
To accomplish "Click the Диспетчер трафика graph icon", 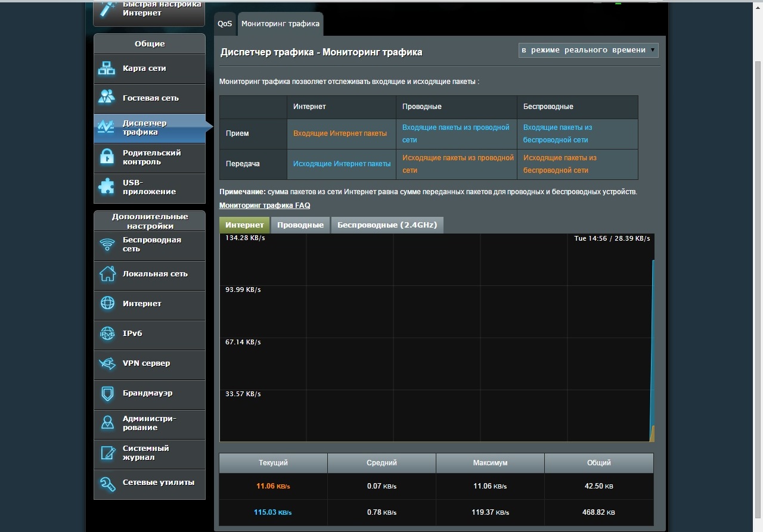I will (x=107, y=127).
